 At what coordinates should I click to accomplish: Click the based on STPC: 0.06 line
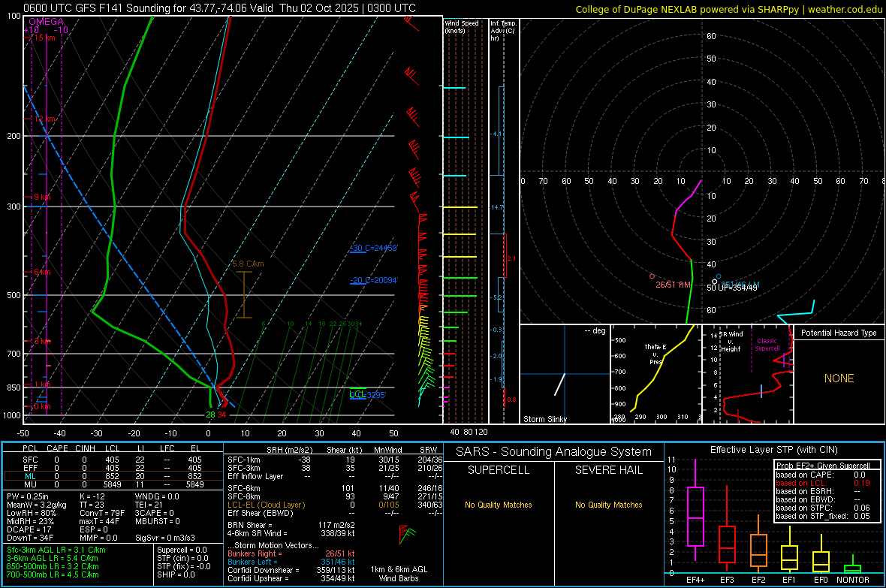click(x=823, y=508)
